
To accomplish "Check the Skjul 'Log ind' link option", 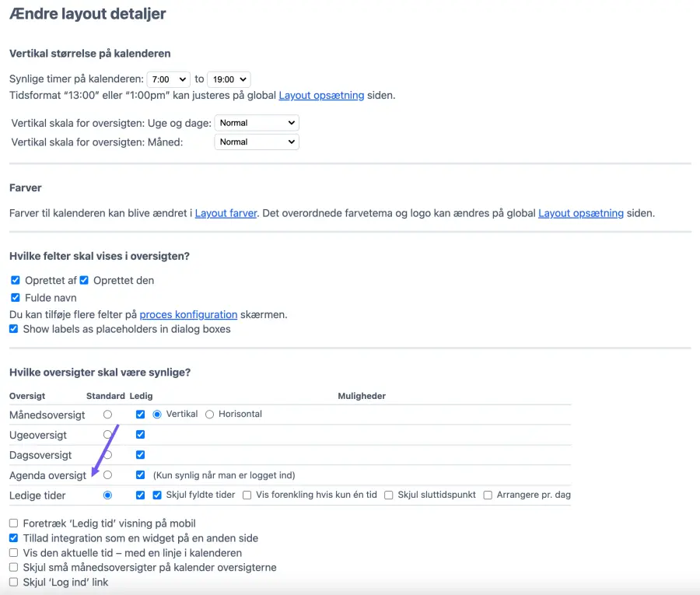I will click(14, 583).
